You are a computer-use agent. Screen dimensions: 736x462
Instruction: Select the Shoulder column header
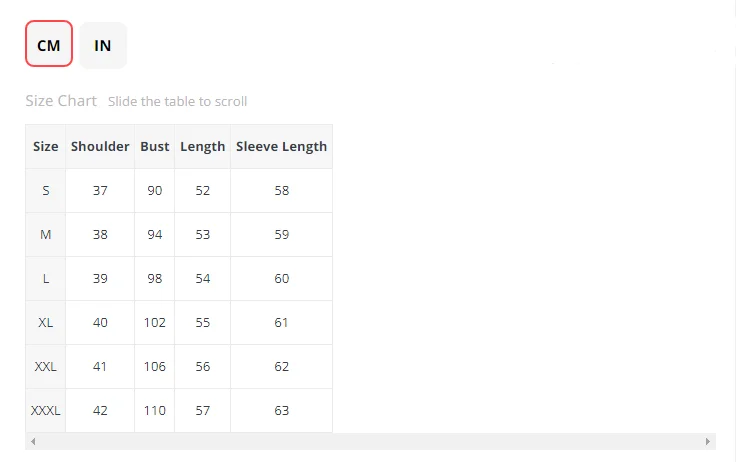click(x=100, y=146)
